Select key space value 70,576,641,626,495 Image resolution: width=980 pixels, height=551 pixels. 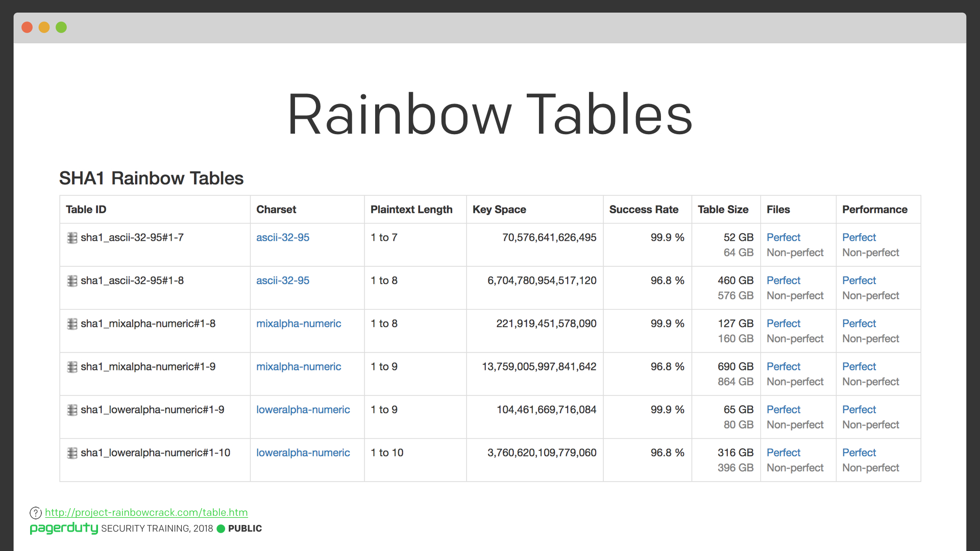pyautogui.click(x=549, y=237)
